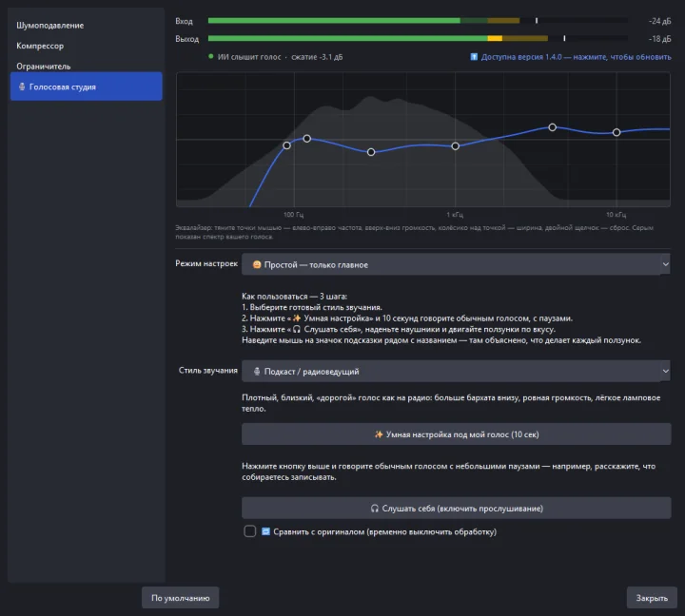Image resolution: width=685 pixels, height=616 pixels.
Task: Click update link for version 1.4.0
Action: point(576,57)
